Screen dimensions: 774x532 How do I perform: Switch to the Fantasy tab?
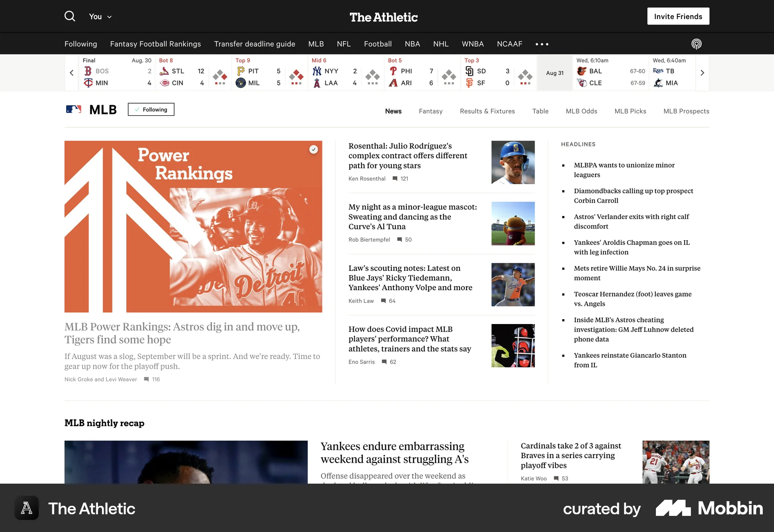coord(431,111)
